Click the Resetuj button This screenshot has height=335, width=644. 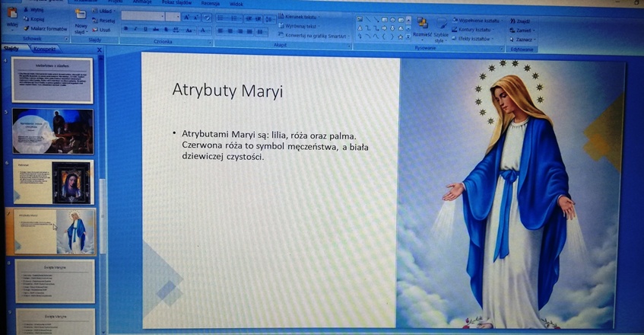tap(106, 21)
